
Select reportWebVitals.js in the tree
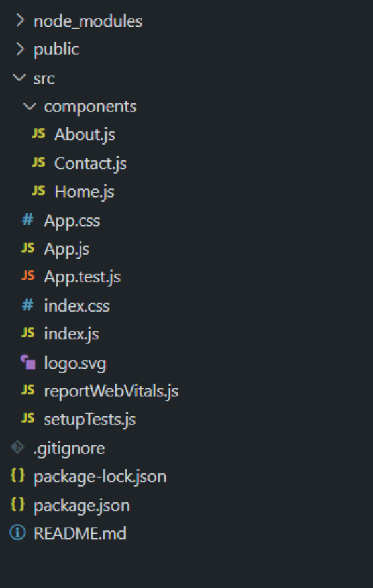[111, 391]
